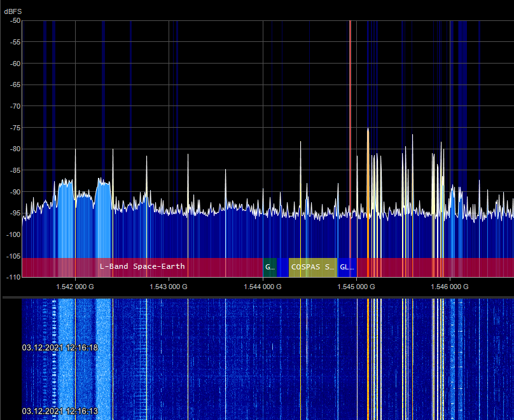Click the 1.546 000 G frequency label
Screen dimensions: 514x420
(x=449, y=287)
